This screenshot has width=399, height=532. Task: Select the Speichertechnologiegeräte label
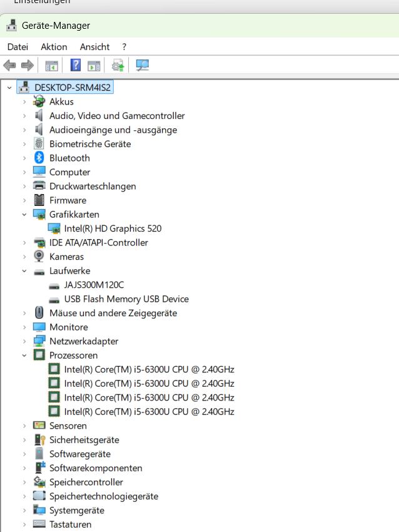tap(104, 496)
